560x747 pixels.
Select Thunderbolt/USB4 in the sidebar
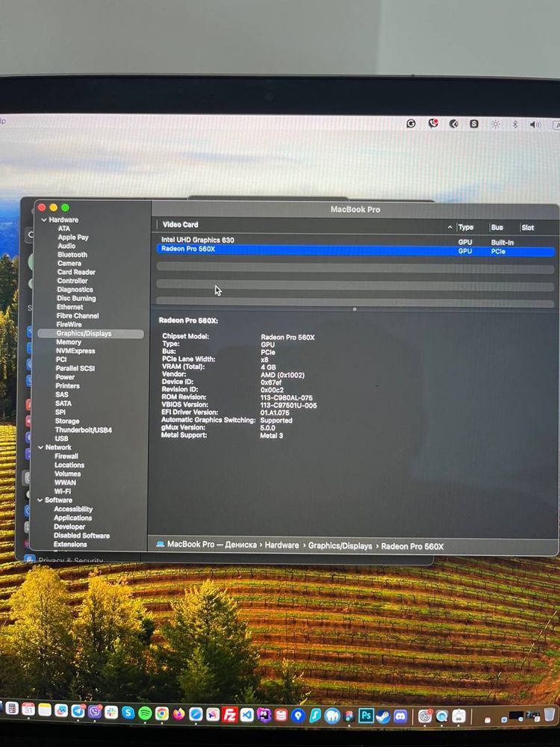(x=84, y=430)
